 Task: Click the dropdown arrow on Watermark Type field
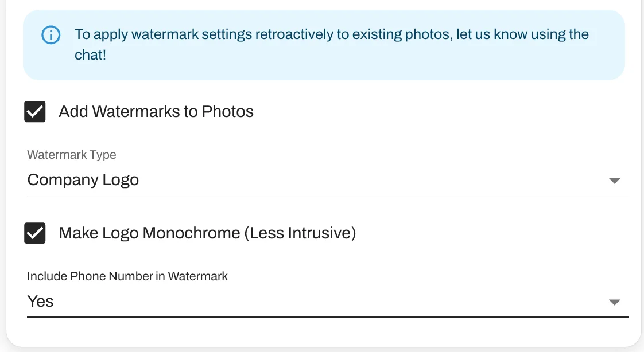614,181
